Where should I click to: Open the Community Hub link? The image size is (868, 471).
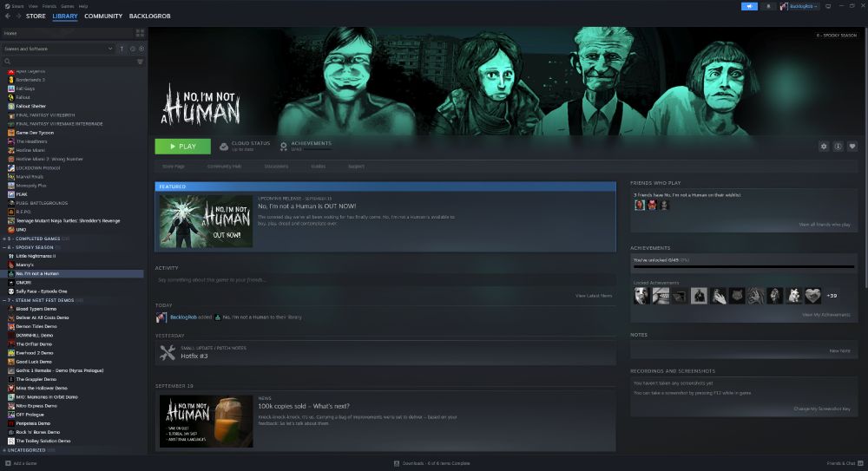click(x=224, y=167)
